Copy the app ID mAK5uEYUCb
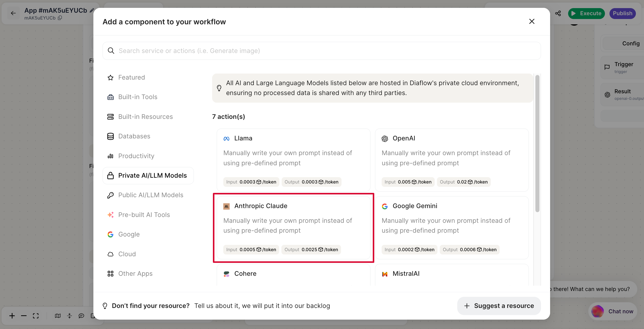Viewport: 644px width, 329px height. (x=60, y=18)
